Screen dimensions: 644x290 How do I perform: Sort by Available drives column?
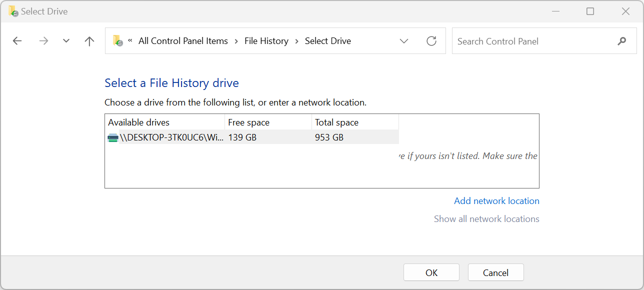coord(165,122)
